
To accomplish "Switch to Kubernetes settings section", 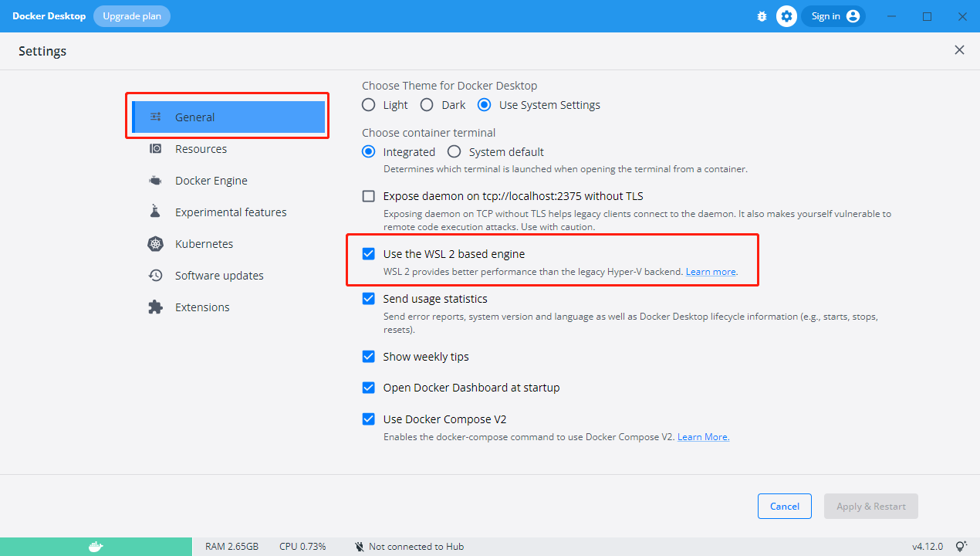I will click(204, 244).
